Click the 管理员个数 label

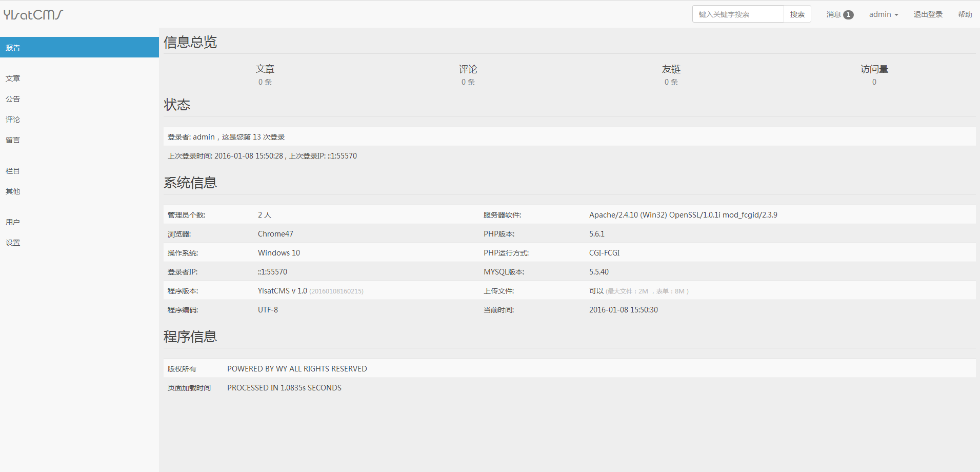click(x=186, y=215)
